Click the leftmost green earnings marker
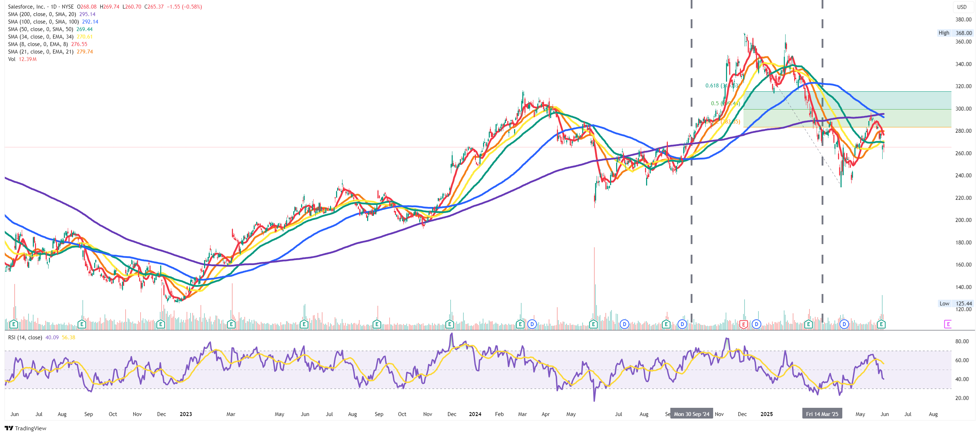 pos(14,324)
